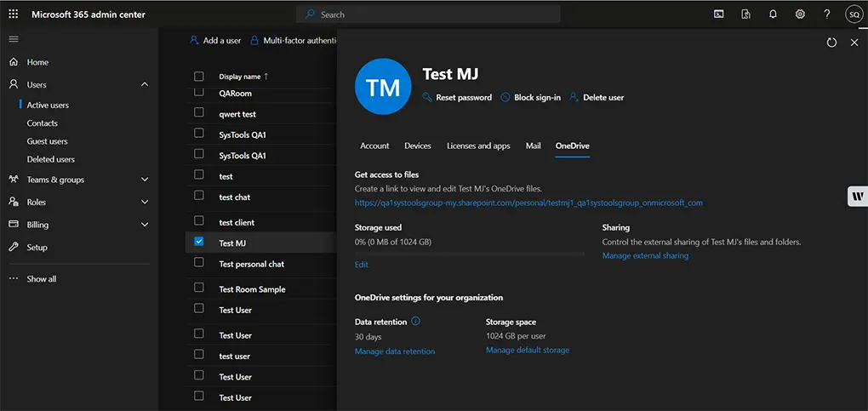The image size is (868, 411).
Task: Open Active users in sidebar
Action: coord(49,105)
